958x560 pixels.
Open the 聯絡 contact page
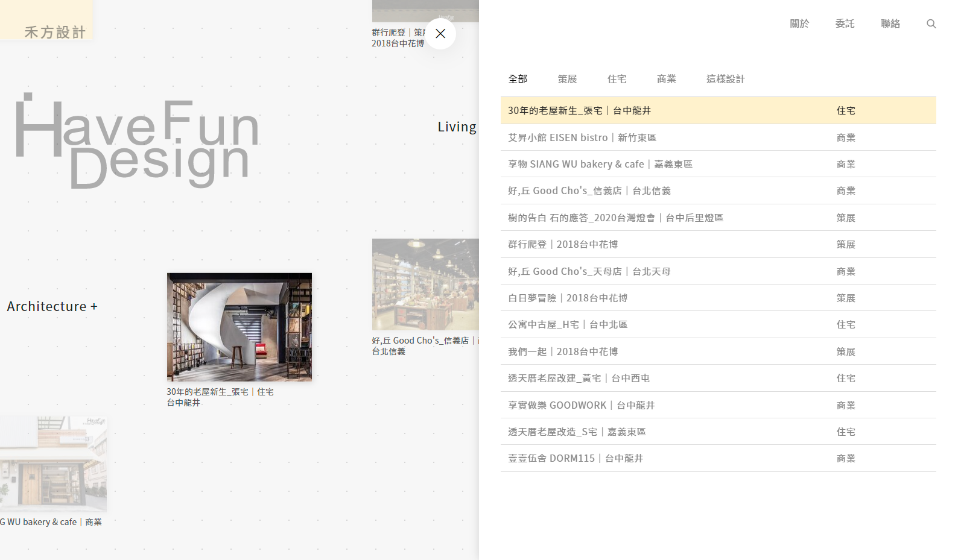coord(890,24)
